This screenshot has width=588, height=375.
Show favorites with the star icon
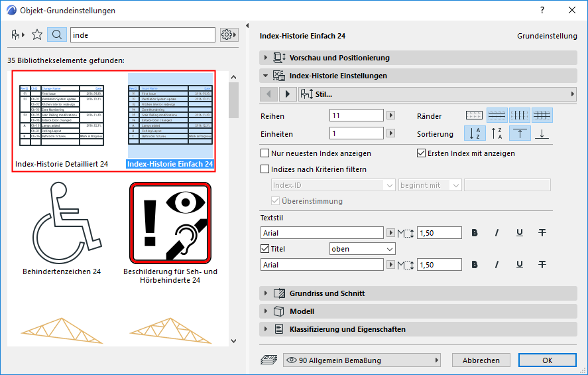[37, 35]
